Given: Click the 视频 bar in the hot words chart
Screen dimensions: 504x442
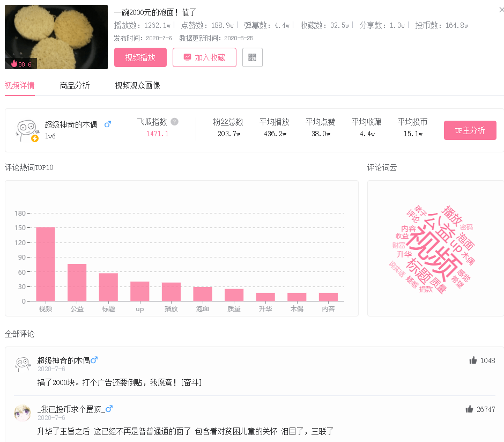Looking at the screenshot, I should tap(46, 264).
